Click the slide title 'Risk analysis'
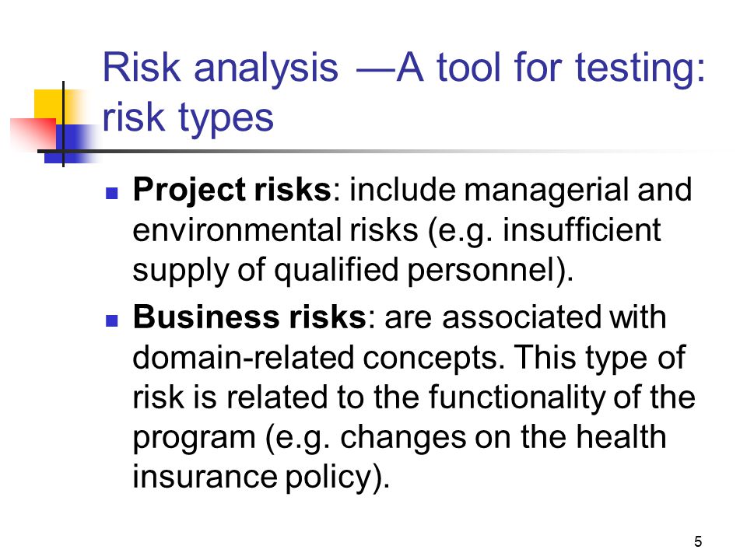747x560 pixels. point(220,68)
